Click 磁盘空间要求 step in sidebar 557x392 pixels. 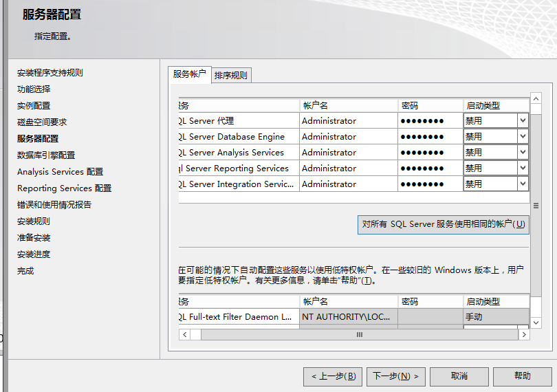(42, 122)
